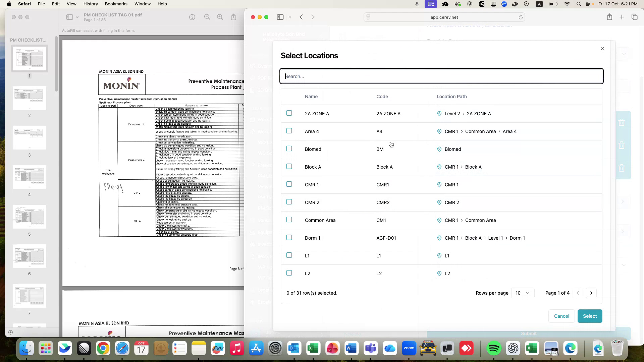The image size is (644, 362).
Task: Click the Select button to confirm locations
Action: point(590,316)
